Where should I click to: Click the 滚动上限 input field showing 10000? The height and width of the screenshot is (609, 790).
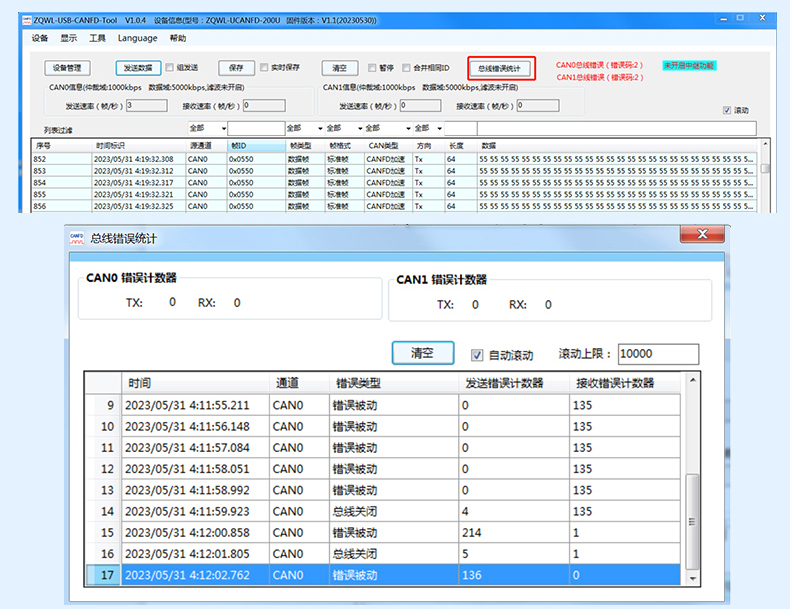click(x=658, y=354)
